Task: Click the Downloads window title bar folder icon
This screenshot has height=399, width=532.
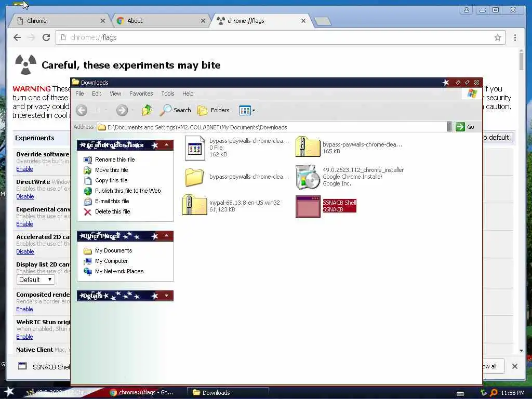Action: [x=75, y=83]
